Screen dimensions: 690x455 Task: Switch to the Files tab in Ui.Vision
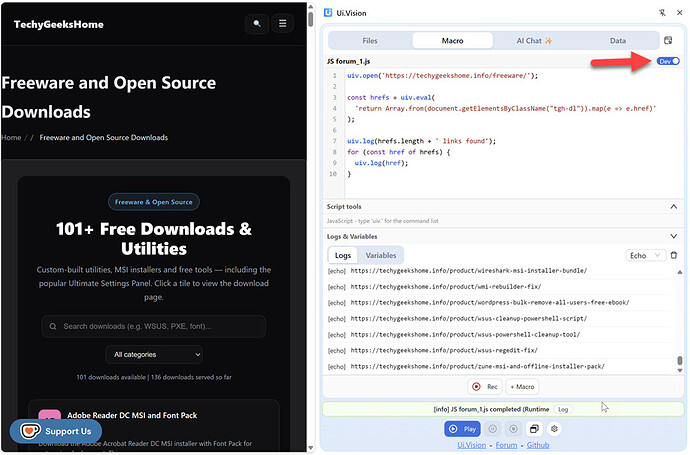370,40
